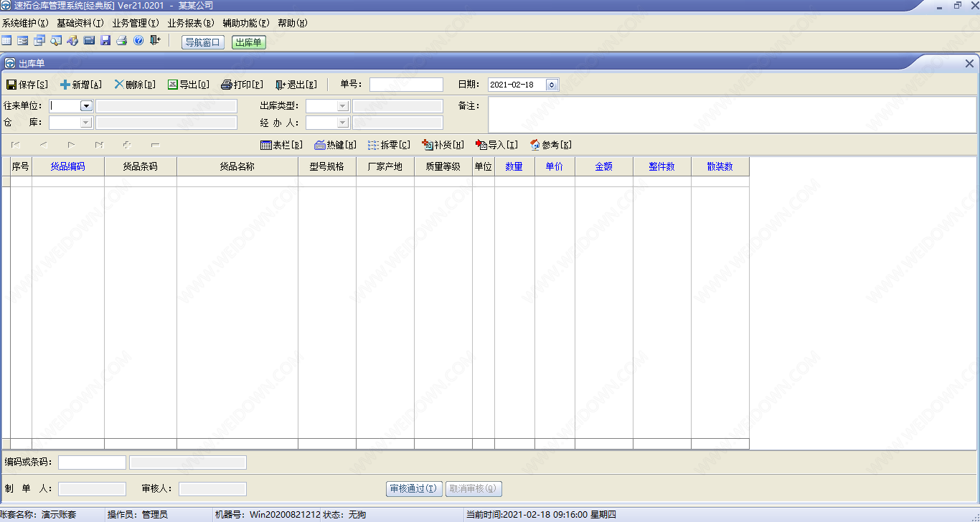Click 保存[S] save button
Screen dimensions: 980x522
tap(27, 85)
